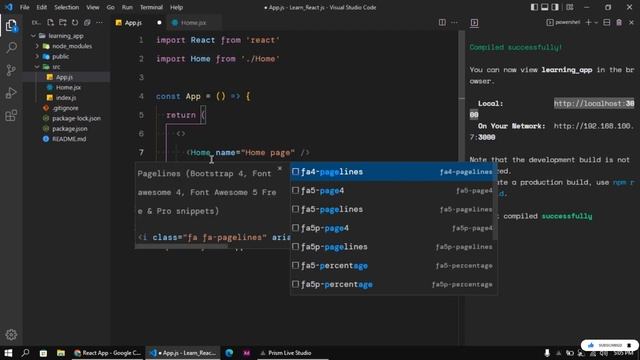Viewport: 640px width, 360px height.
Task: Click the terminal panel icon beside editor
Action: [474, 22]
